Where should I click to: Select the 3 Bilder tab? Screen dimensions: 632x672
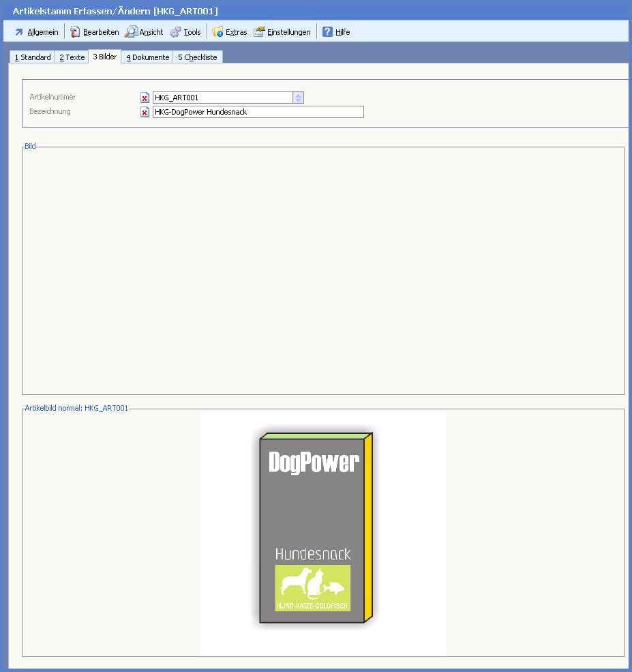[105, 57]
